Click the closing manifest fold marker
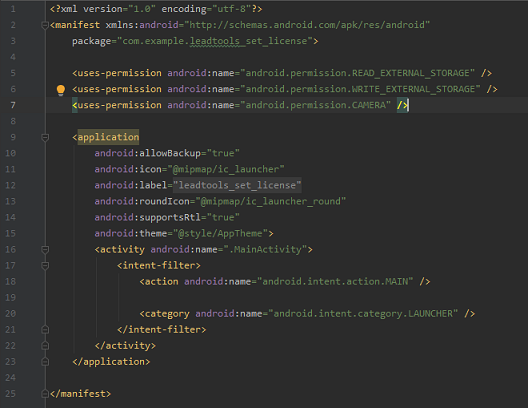This screenshot has height=408, width=528. [45, 394]
